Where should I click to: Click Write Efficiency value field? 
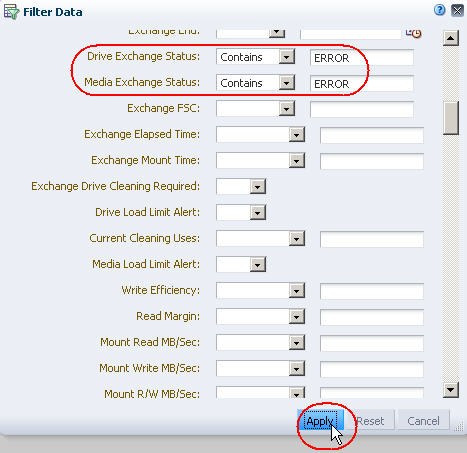pyautogui.click(x=372, y=291)
